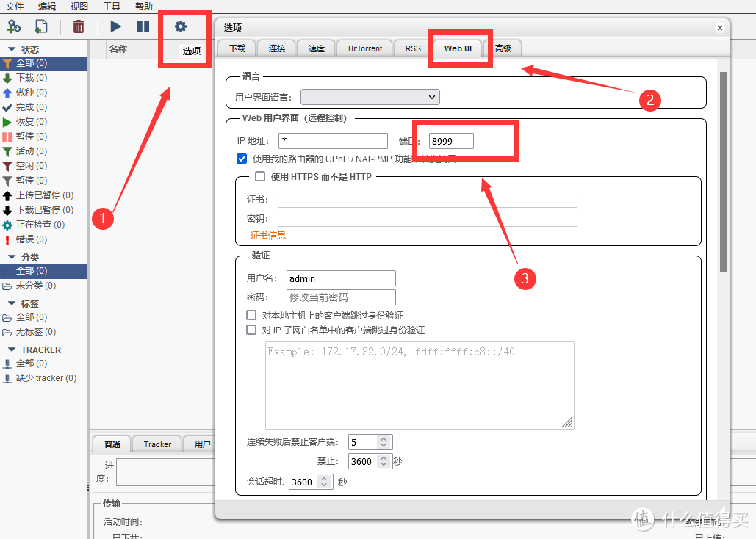Enable 对 IP 子网白名单 skip authentication checkbox
The width and height of the screenshot is (756, 539).
point(251,330)
